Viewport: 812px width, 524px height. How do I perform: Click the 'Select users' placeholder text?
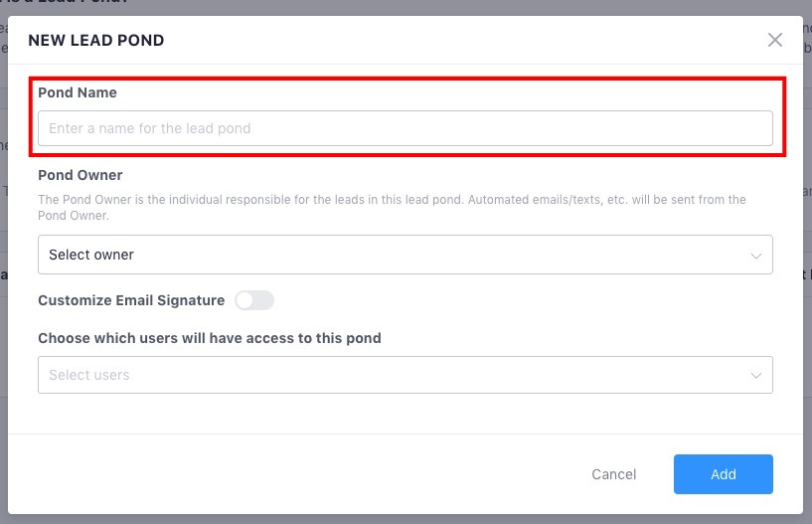click(89, 376)
